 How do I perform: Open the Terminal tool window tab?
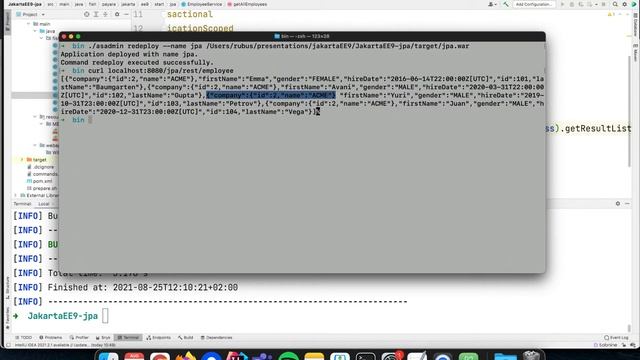(128, 338)
